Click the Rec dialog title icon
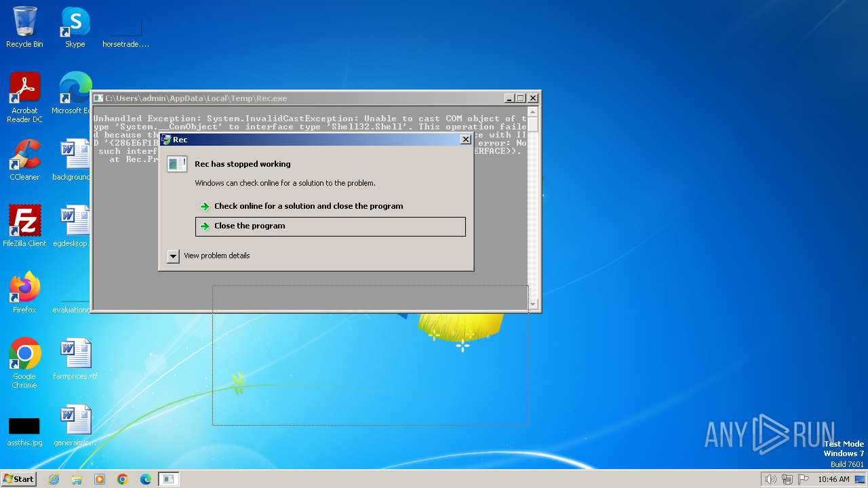 pyautogui.click(x=167, y=140)
